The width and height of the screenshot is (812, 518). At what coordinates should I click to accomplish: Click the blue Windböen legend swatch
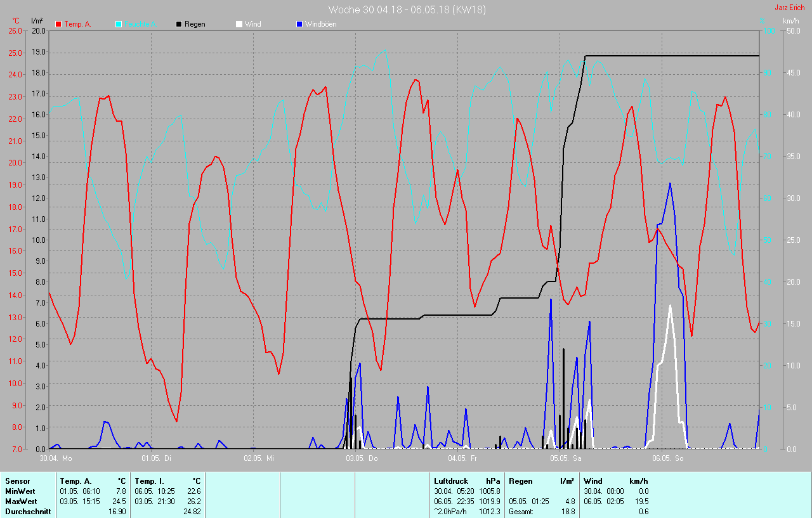tap(299, 25)
